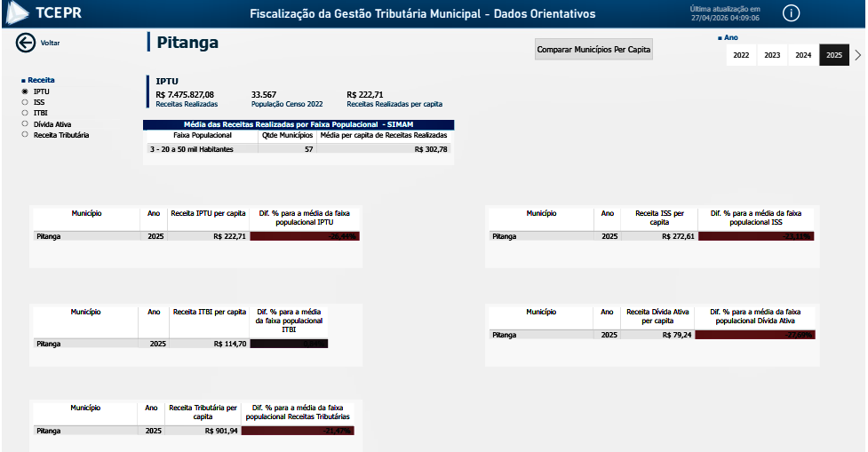Click Receita Dívida Ativa per capita header
The width and height of the screenshot is (868, 452).
pos(657,316)
